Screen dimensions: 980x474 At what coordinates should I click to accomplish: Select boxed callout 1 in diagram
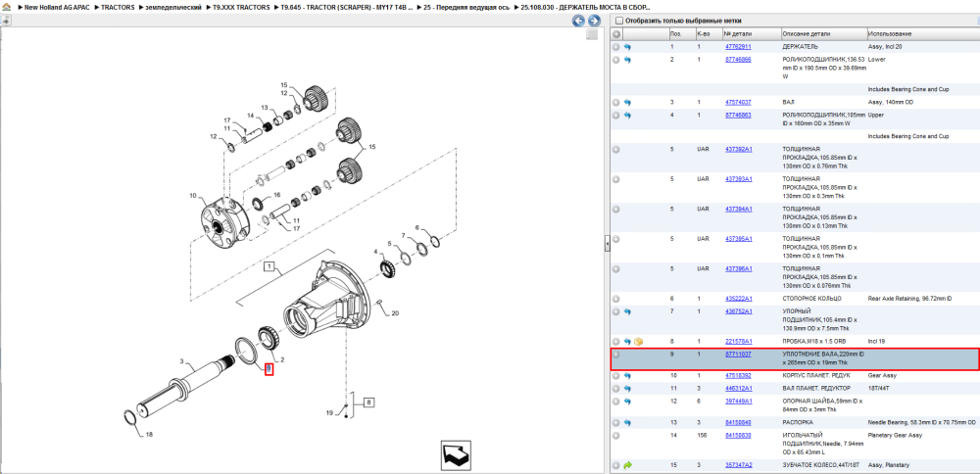pyautogui.click(x=269, y=267)
